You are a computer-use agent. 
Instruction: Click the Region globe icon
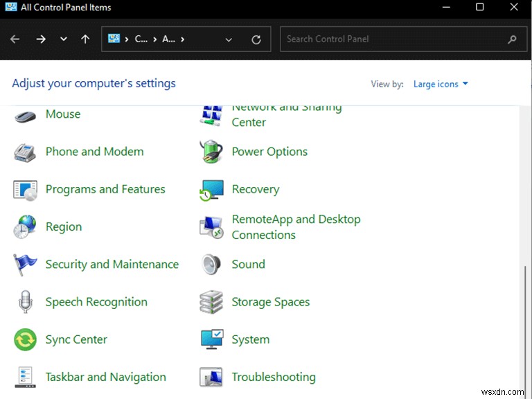coord(25,227)
